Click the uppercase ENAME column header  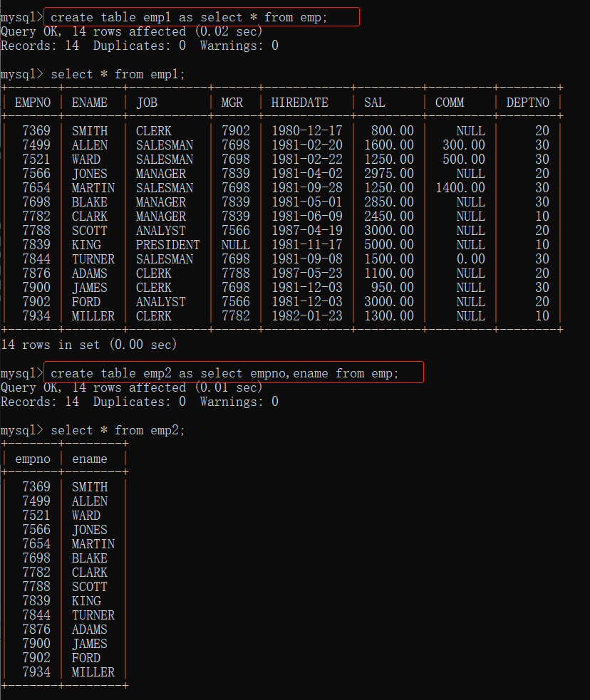click(x=89, y=103)
